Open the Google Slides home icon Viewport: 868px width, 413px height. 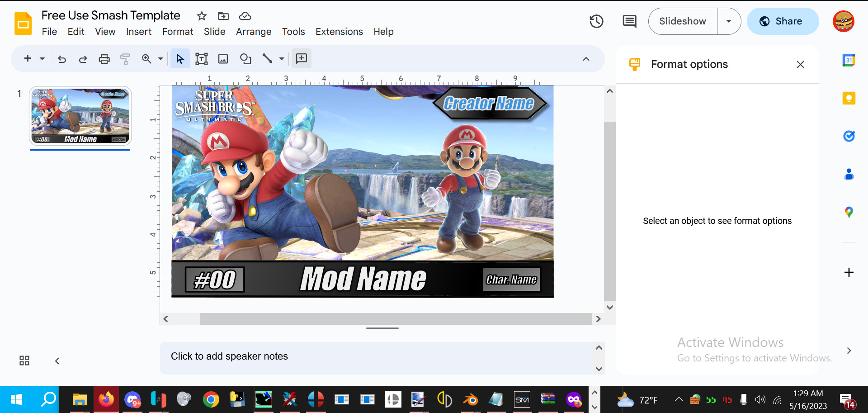[23, 24]
